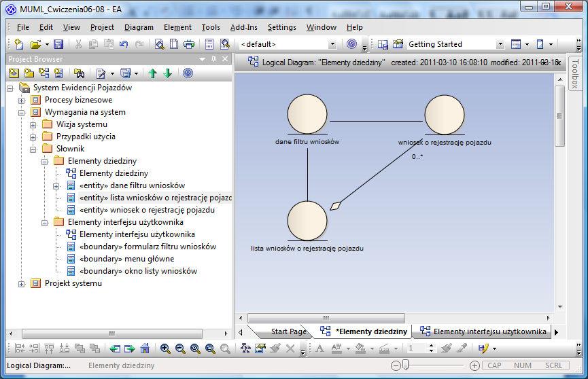Click the printer icon to print the diagram
This screenshot has height=379, width=588.
pyautogui.click(x=189, y=44)
